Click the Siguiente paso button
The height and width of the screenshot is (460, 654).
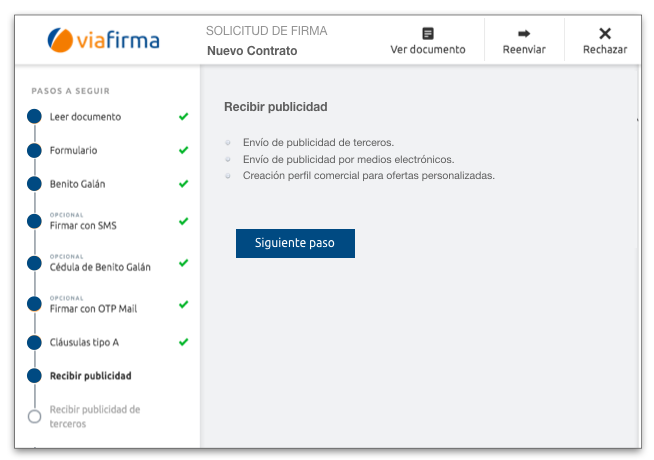pyautogui.click(x=295, y=243)
